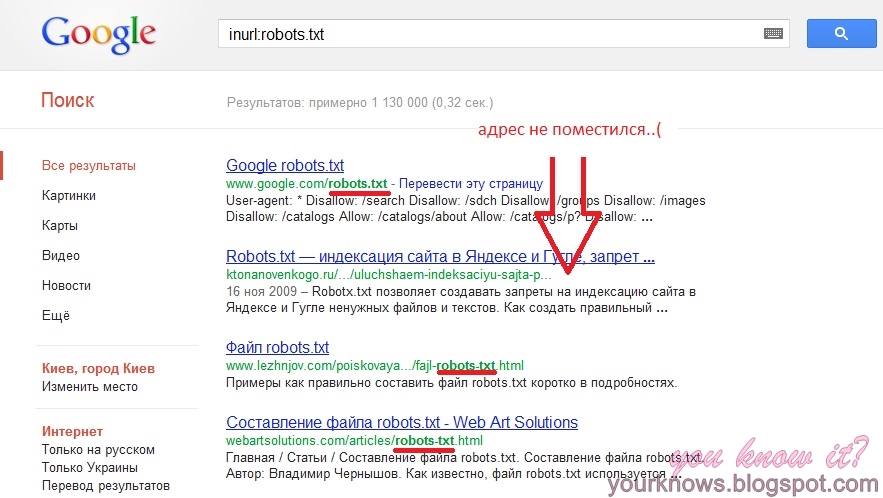Click webartsolutions.com/articles green URL
This screenshot has width=883, height=498.
[354, 441]
